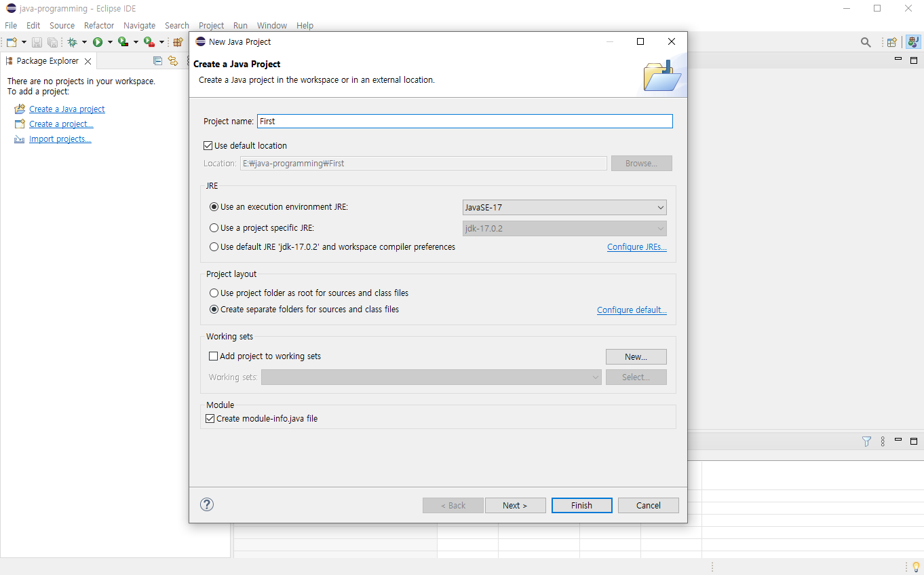This screenshot has height=575, width=924.
Task: Open the Source menu
Action: pos(62,25)
